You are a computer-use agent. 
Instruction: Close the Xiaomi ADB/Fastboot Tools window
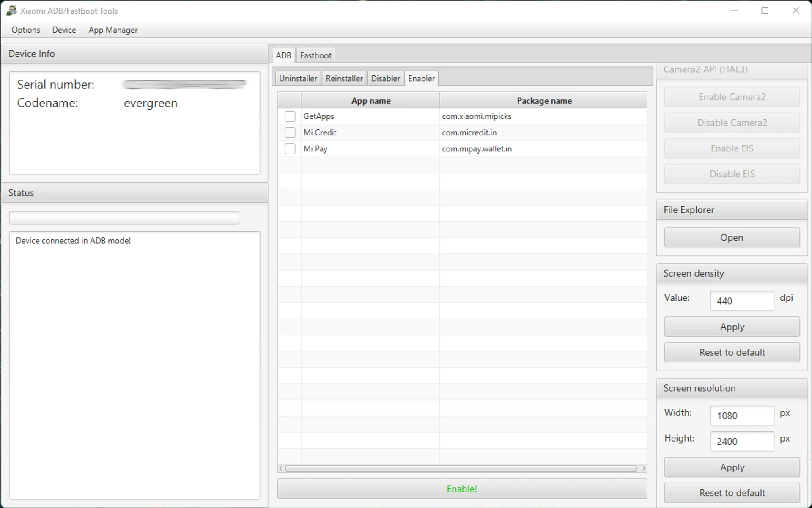click(x=796, y=11)
